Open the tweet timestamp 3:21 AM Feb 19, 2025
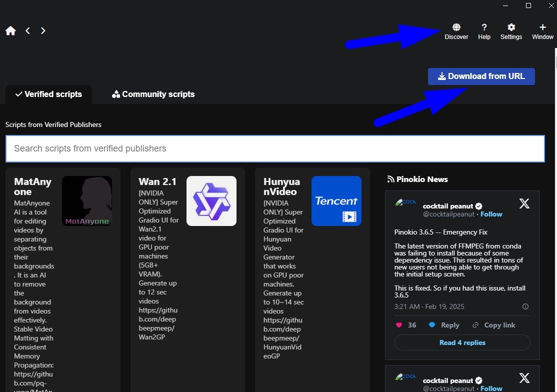 (429, 306)
